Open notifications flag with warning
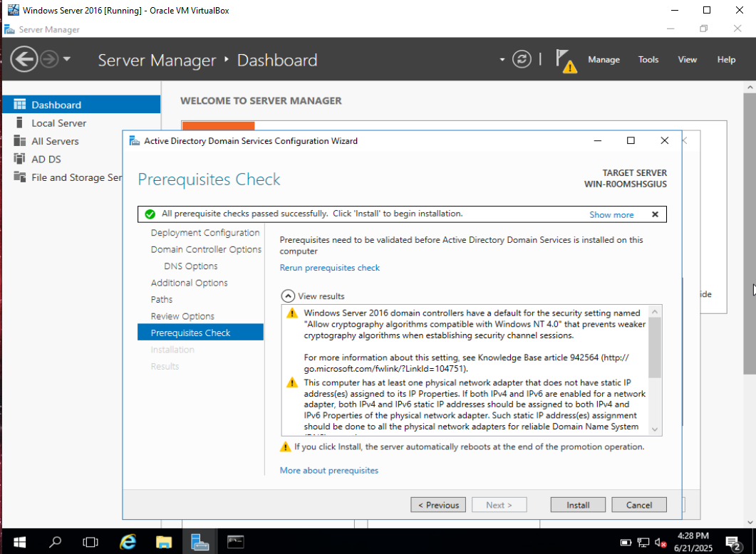Screen dimensions: 756x554 point(566,61)
